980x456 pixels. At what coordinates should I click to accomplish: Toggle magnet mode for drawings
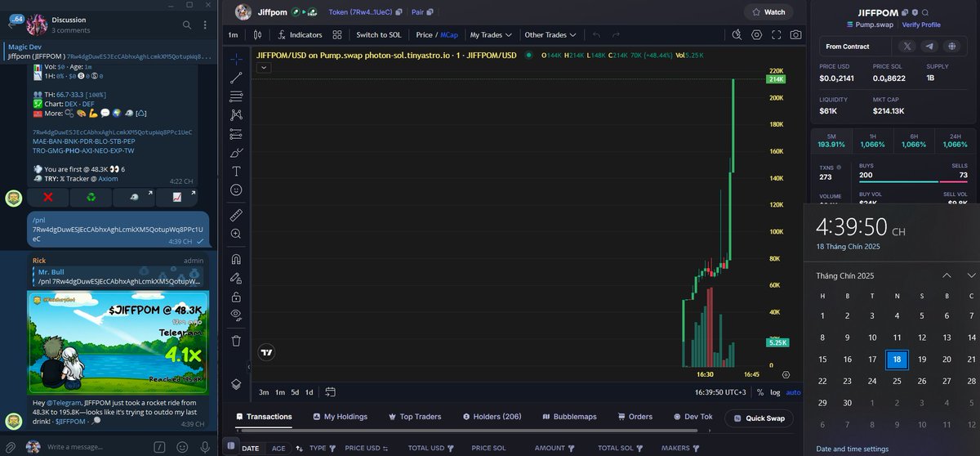coord(236,259)
